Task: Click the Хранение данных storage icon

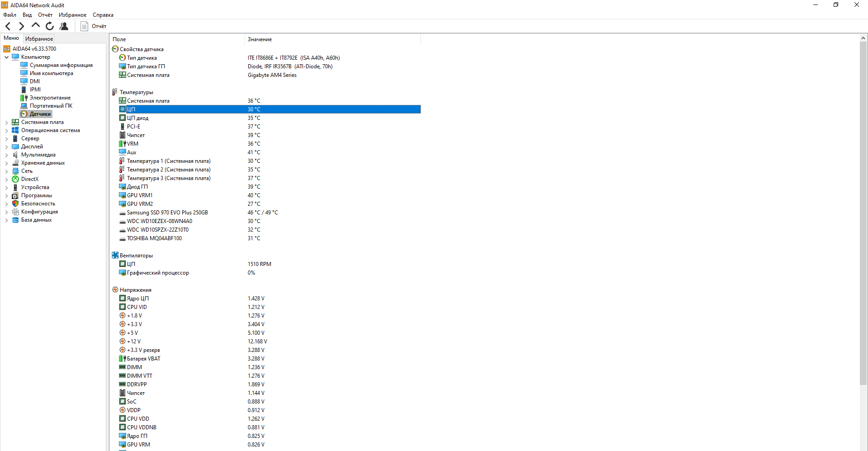Action: [15, 163]
